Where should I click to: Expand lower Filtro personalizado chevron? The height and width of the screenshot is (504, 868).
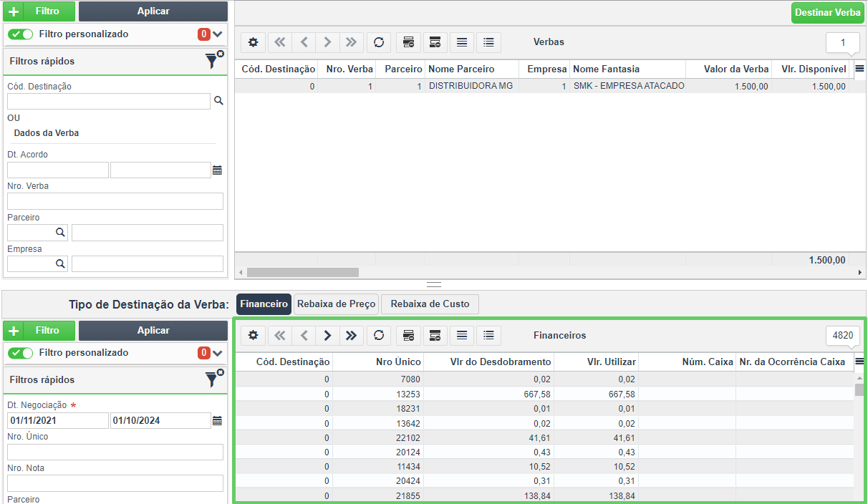click(x=218, y=353)
